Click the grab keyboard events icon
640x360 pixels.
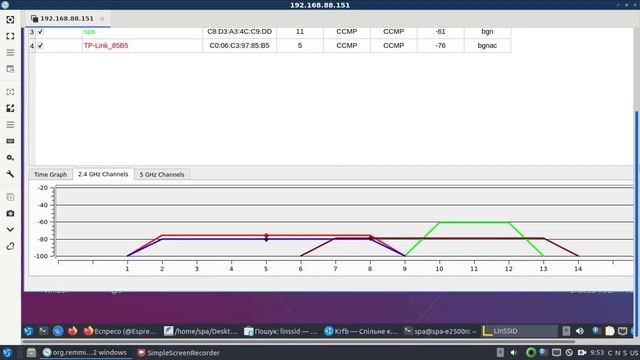(x=10, y=141)
